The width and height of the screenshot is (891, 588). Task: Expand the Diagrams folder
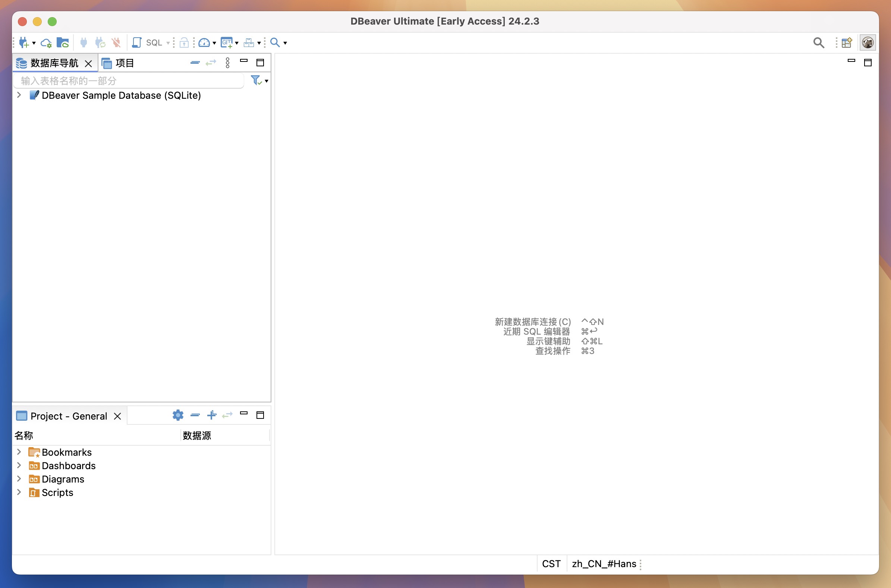click(19, 479)
